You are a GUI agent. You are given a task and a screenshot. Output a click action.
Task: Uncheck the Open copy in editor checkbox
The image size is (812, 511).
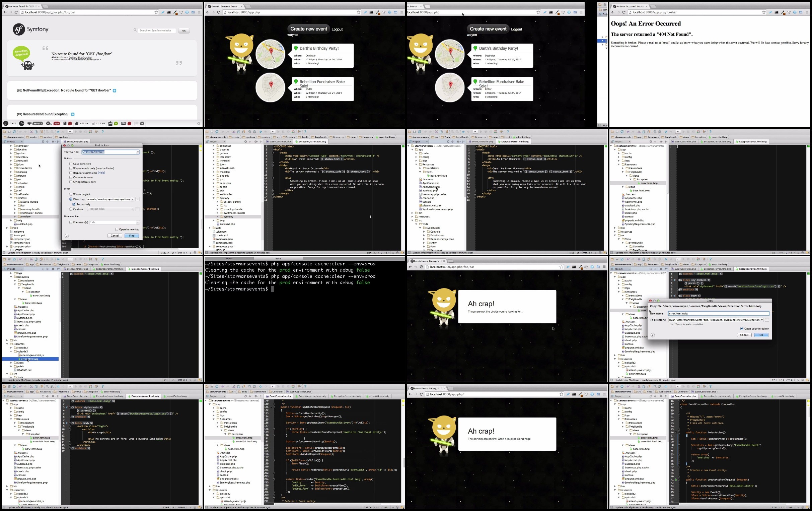(742, 328)
